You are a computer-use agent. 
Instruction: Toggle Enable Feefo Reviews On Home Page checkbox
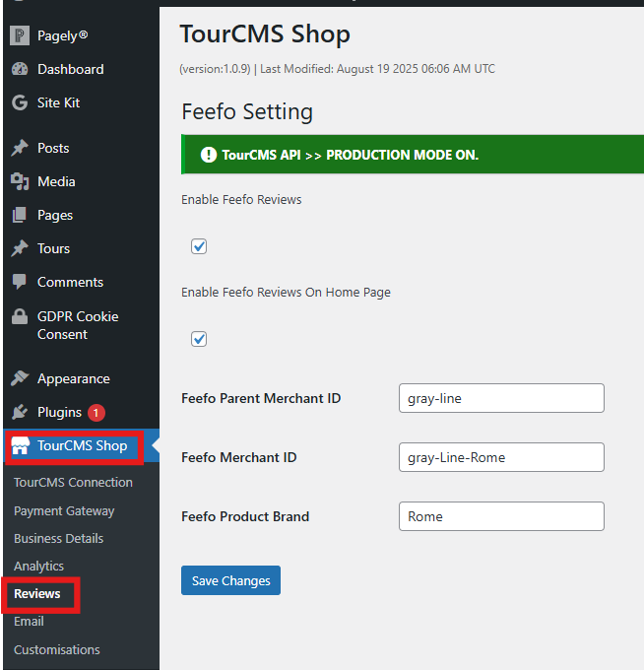(199, 339)
